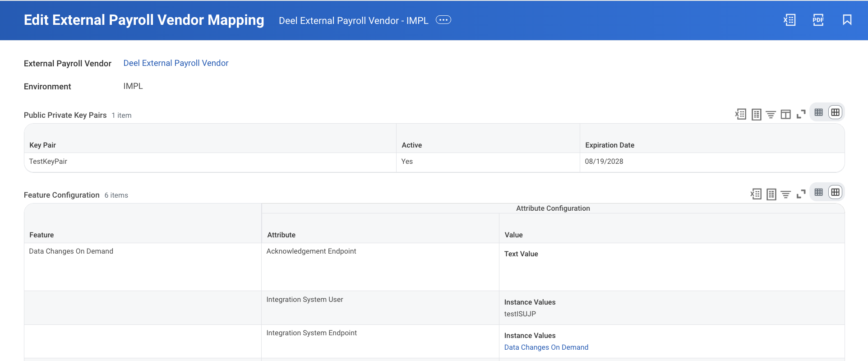Open column preferences for Key Pairs table
Image resolution: width=868 pixels, height=361 pixels.
[786, 115]
